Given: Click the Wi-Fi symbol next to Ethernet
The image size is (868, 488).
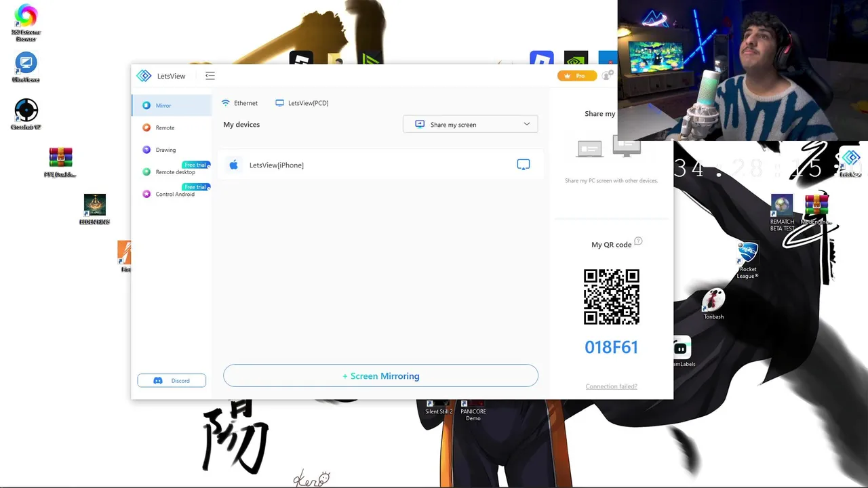Looking at the screenshot, I should click(226, 103).
